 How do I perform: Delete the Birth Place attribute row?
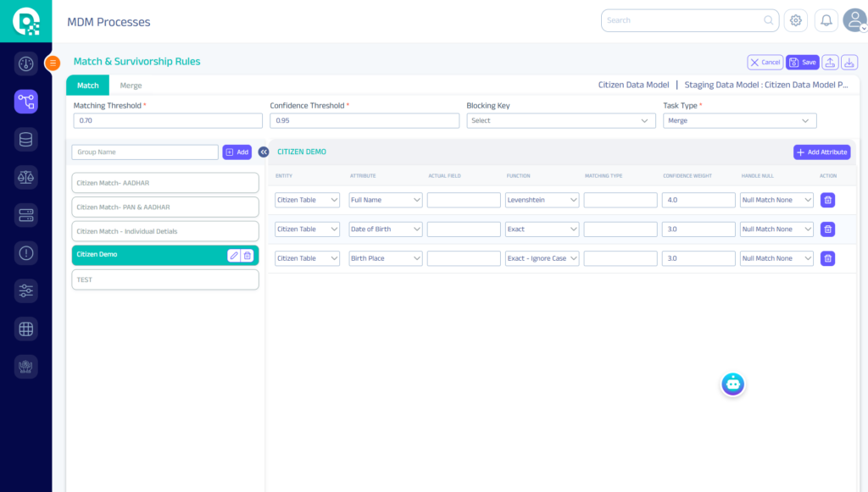[827, 258]
